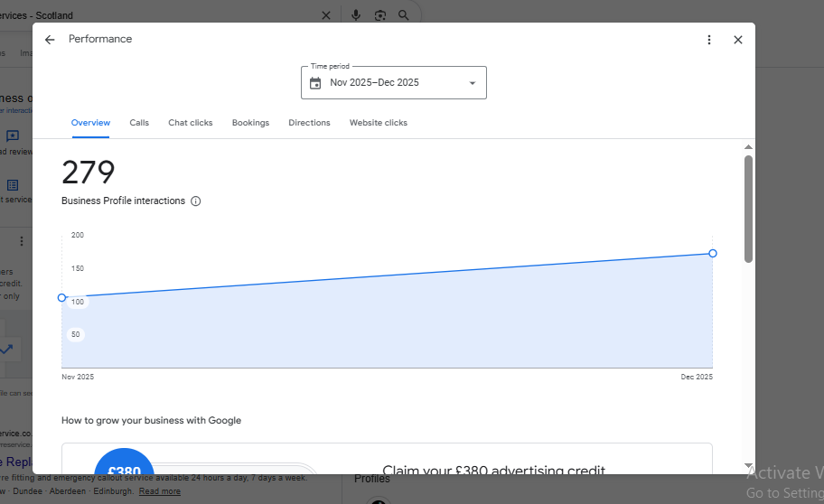Go to the Website clicks tab
This screenshot has width=824, height=504.
pos(379,123)
